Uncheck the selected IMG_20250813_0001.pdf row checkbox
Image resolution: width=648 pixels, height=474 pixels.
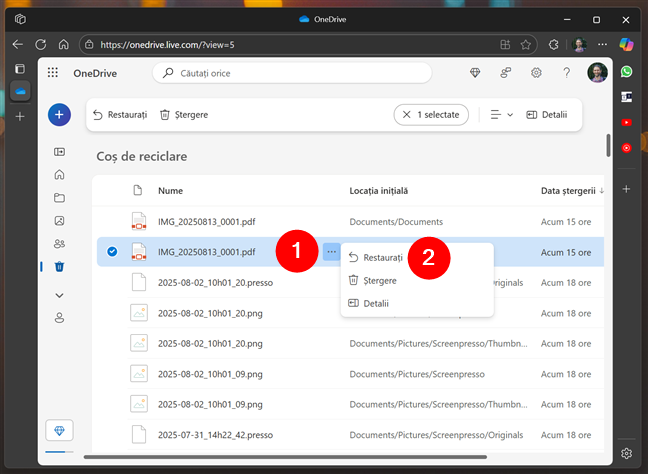tap(111, 252)
